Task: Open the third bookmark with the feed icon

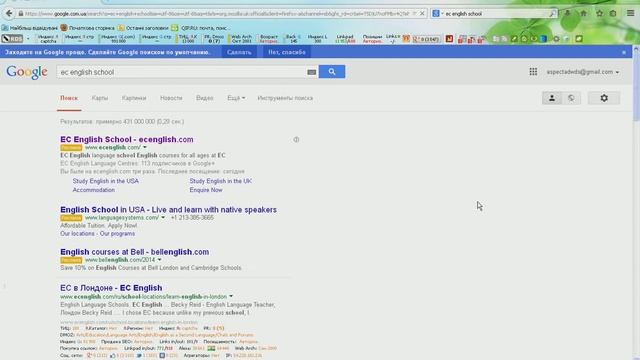Action: tap(143, 28)
